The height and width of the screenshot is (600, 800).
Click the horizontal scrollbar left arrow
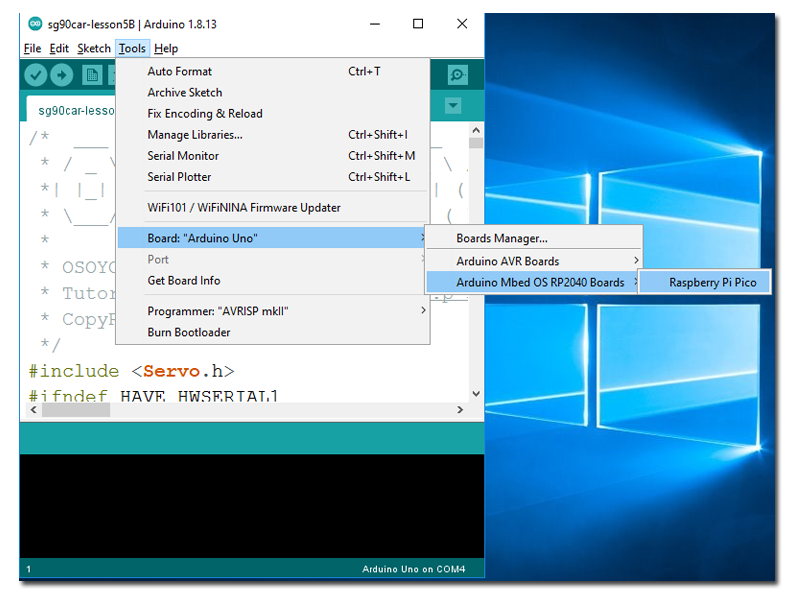click(34, 410)
